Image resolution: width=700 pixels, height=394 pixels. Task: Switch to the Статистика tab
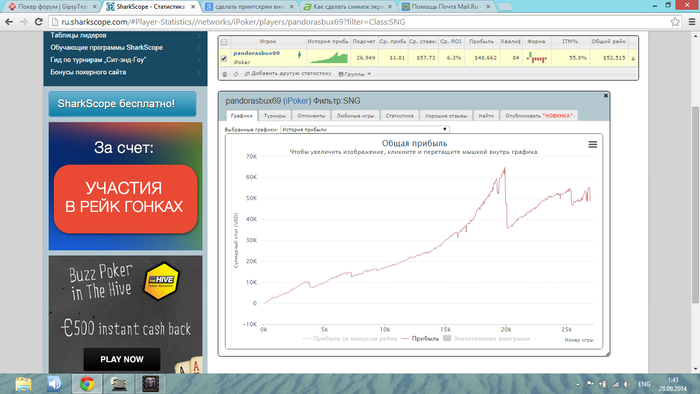pos(400,116)
